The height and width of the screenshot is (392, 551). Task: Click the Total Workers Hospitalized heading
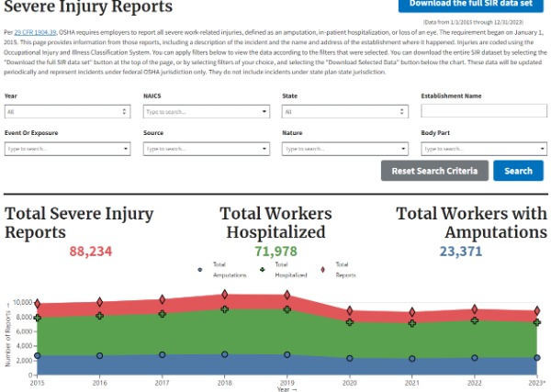click(275, 223)
